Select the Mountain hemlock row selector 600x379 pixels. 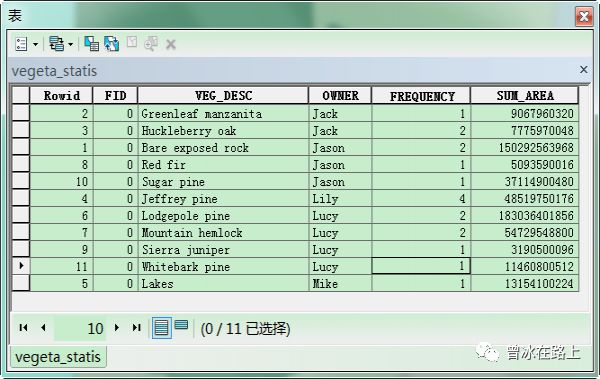coord(21,232)
